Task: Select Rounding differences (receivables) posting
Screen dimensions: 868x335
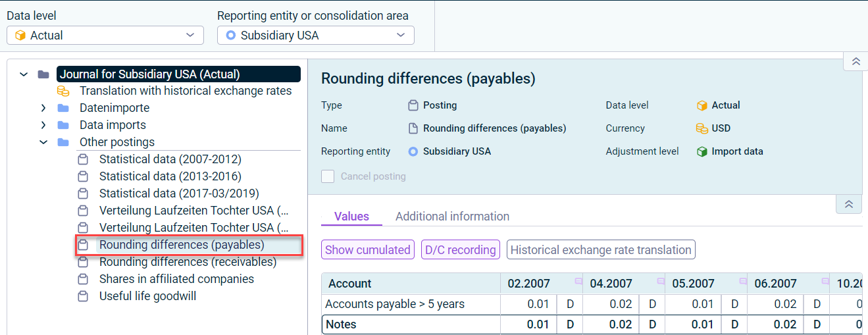Action: 188,262
